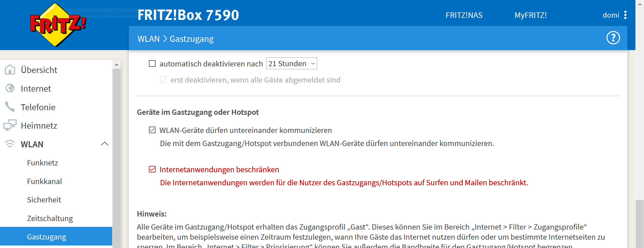
Task: Go to Funkkanal submenu
Action: [45, 182]
